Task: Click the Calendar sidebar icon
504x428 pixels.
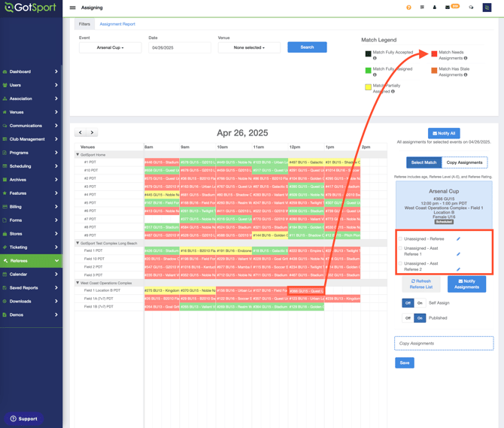Action: (x=5, y=275)
